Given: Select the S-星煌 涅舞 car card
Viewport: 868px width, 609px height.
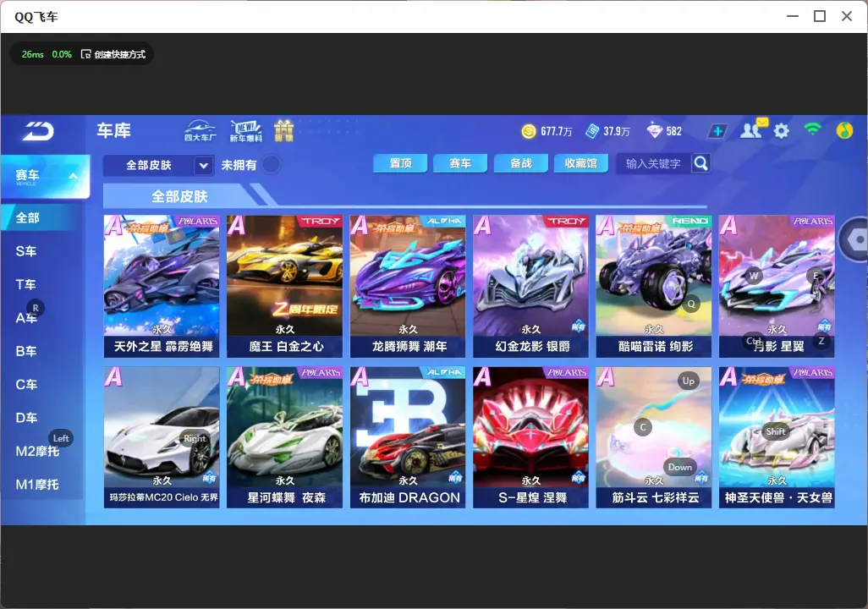Looking at the screenshot, I should [531, 437].
